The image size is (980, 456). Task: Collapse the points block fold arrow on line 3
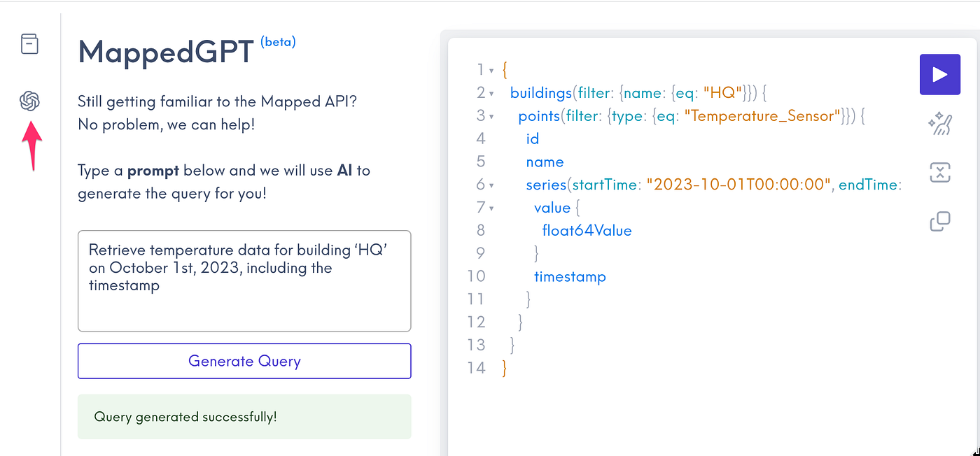pyautogui.click(x=491, y=116)
